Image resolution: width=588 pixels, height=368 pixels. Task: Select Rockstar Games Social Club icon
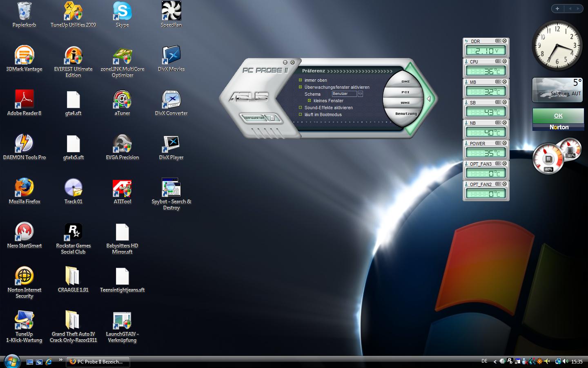tap(73, 238)
